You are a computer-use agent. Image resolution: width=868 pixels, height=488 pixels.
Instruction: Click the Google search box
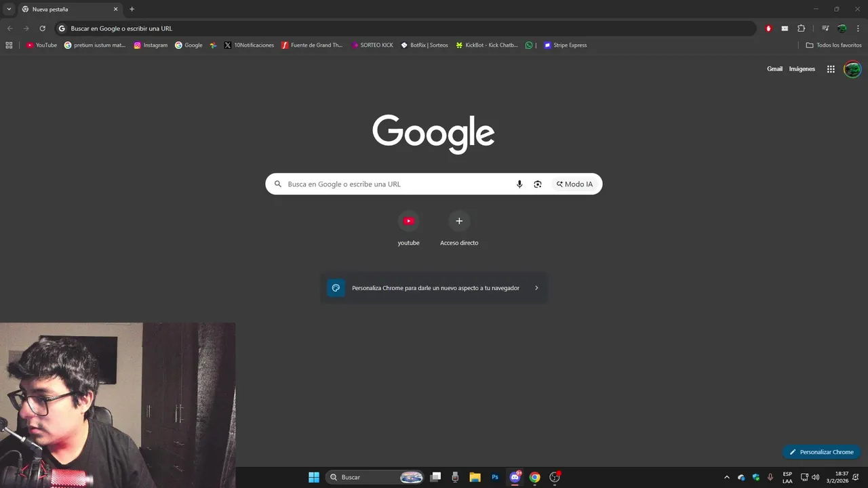coord(433,184)
